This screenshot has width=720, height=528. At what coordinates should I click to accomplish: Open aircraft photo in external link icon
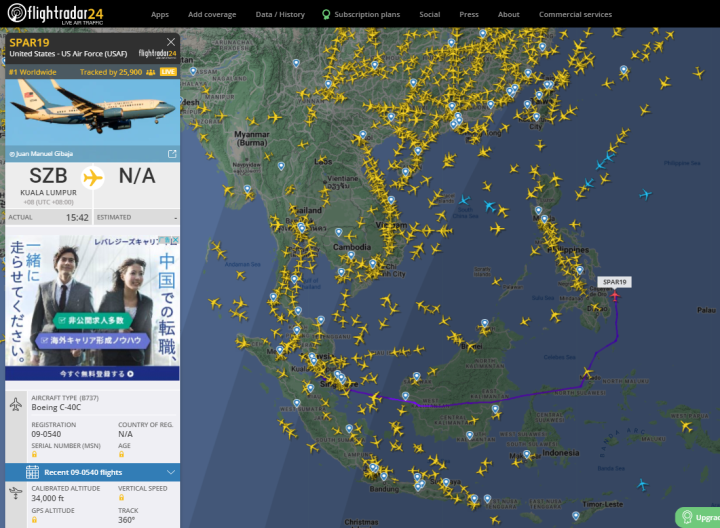pos(172,154)
